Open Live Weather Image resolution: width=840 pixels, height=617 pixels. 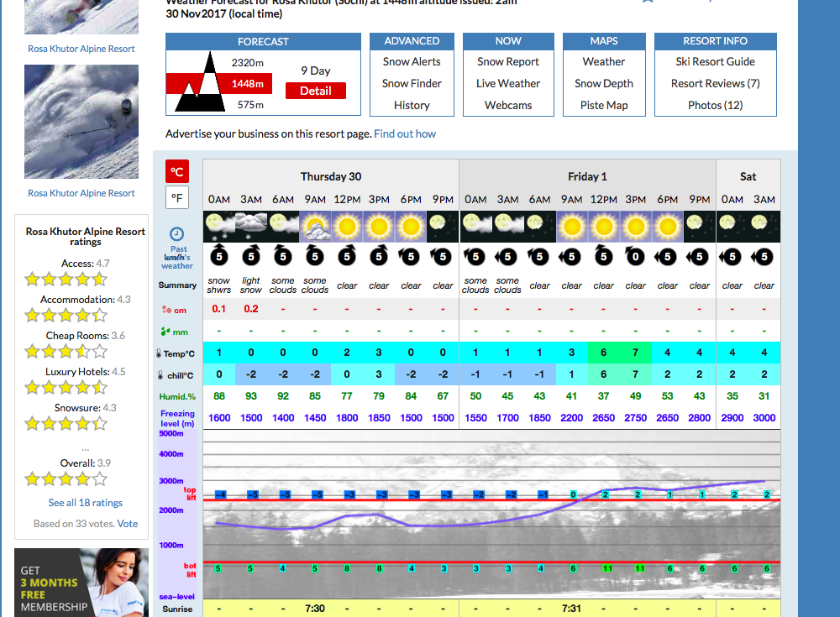(508, 84)
